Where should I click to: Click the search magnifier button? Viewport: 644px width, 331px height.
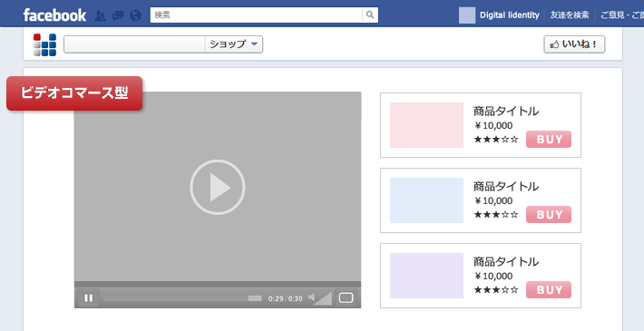[370, 15]
